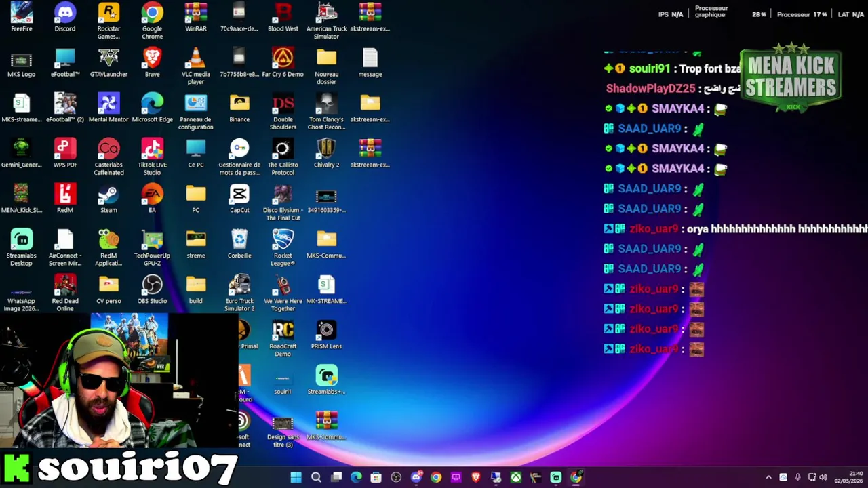The width and height of the screenshot is (868, 488).
Task: Open Microsoft Store from taskbar
Action: coord(376,477)
